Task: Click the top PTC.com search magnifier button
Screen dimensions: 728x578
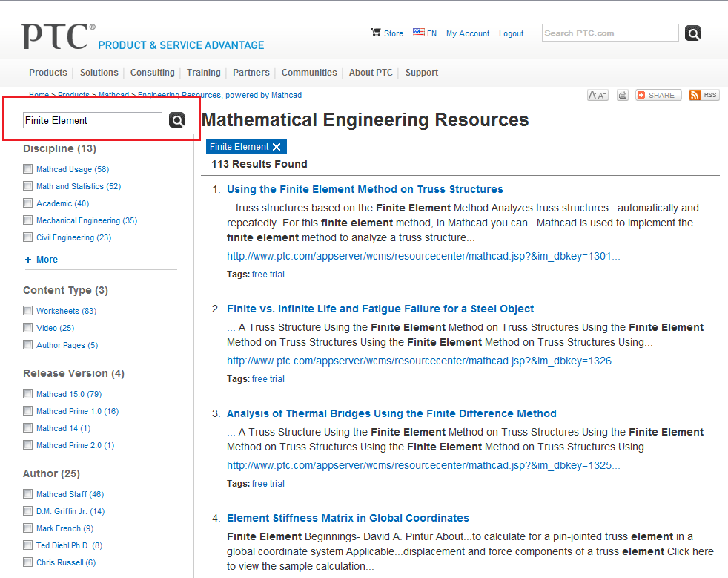Action: pyautogui.click(x=692, y=33)
